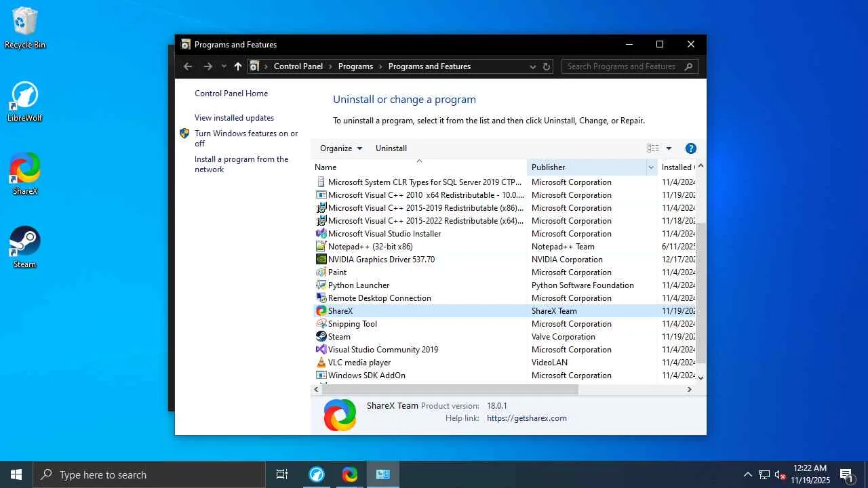Switch to the Control Panel taskbar button
Viewport: 868px width, 488px height.
click(x=383, y=474)
